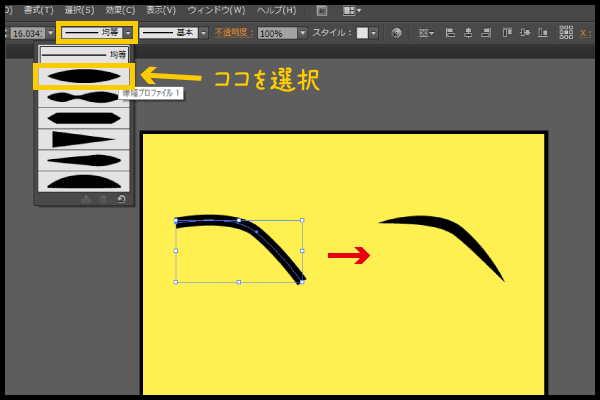Click horizontal align center icon
The height and width of the screenshot is (400, 600).
click(468, 33)
